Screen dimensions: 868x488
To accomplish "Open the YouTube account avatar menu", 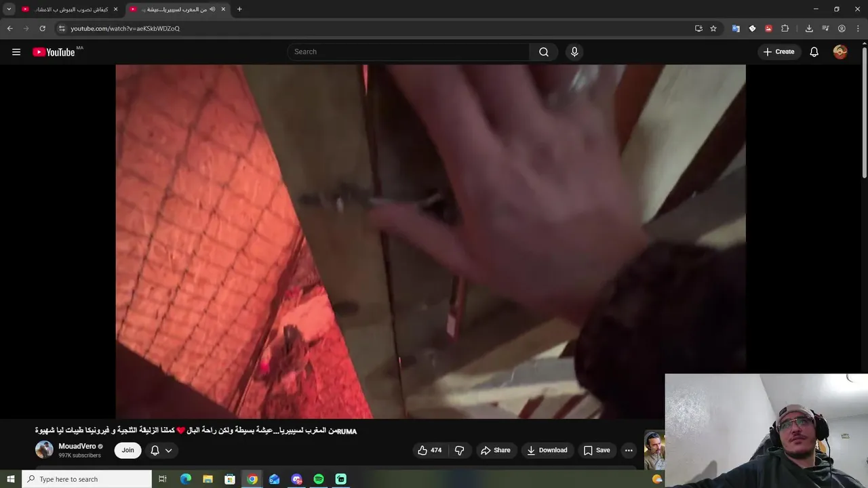I will [x=840, y=52].
